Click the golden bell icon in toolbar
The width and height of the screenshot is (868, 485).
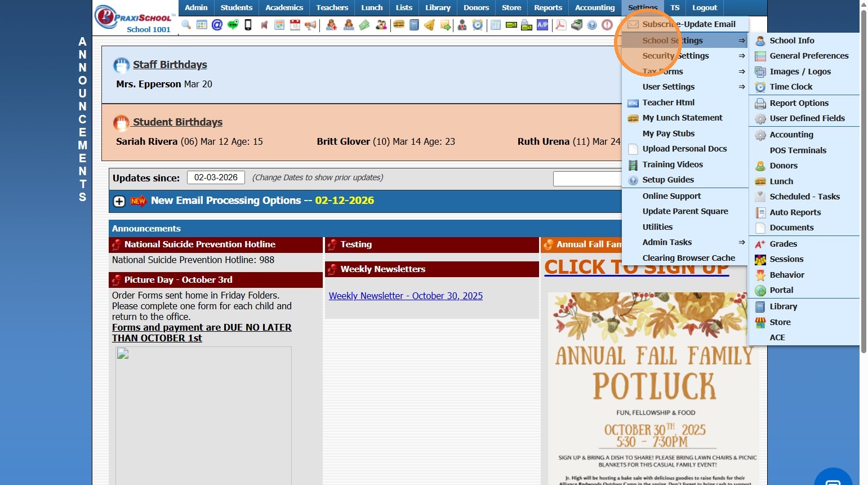pyautogui.click(x=429, y=25)
